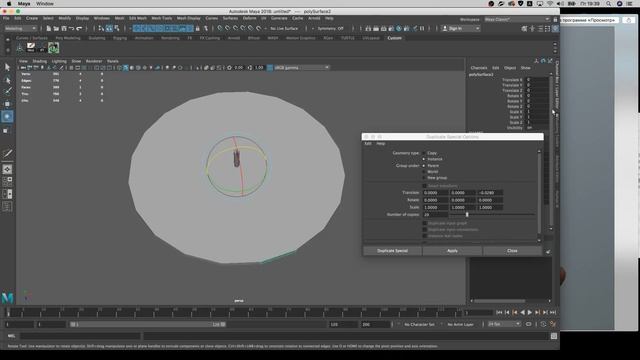Select the Copy geometry type radio button
Viewport: 640px width, 360px height.
(424, 153)
